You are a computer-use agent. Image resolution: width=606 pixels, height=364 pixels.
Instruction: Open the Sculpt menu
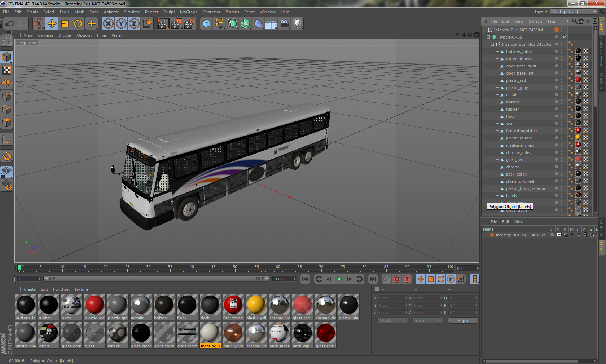click(169, 12)
